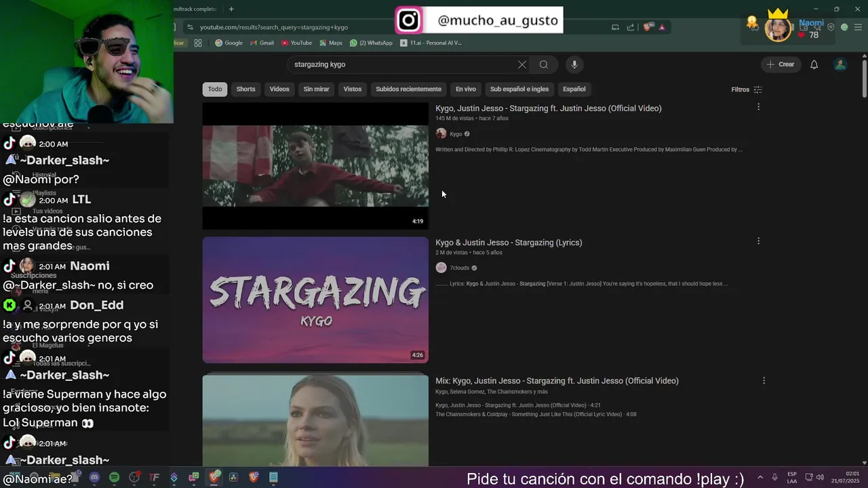The height and width of the screenshot is (488, 868).
Task: Select the Videos filter chip
Action: (x=279, y=89)
